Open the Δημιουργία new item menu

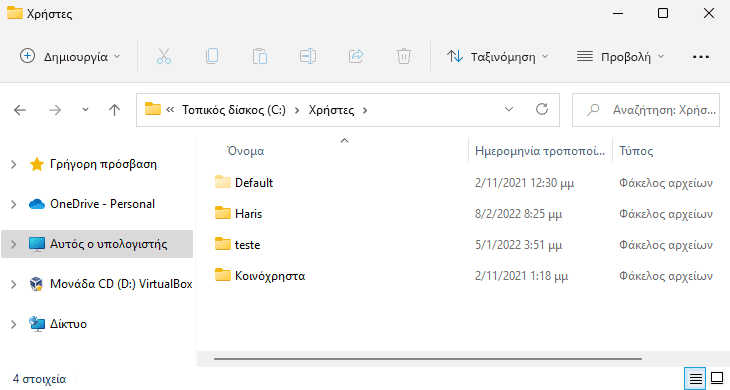pyautogui.click(x=70, y=56)
